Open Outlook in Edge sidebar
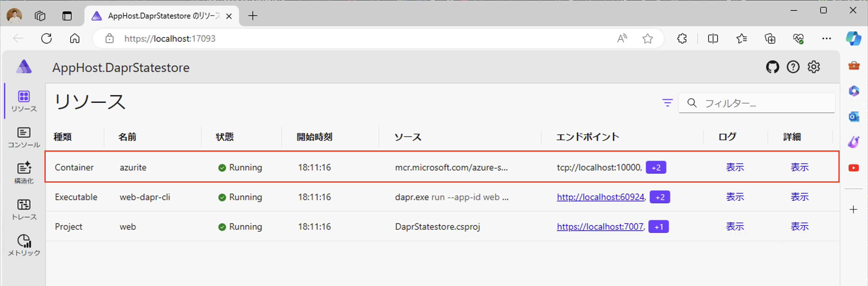Viewport: 868px width, 286px height. (854, 117)
